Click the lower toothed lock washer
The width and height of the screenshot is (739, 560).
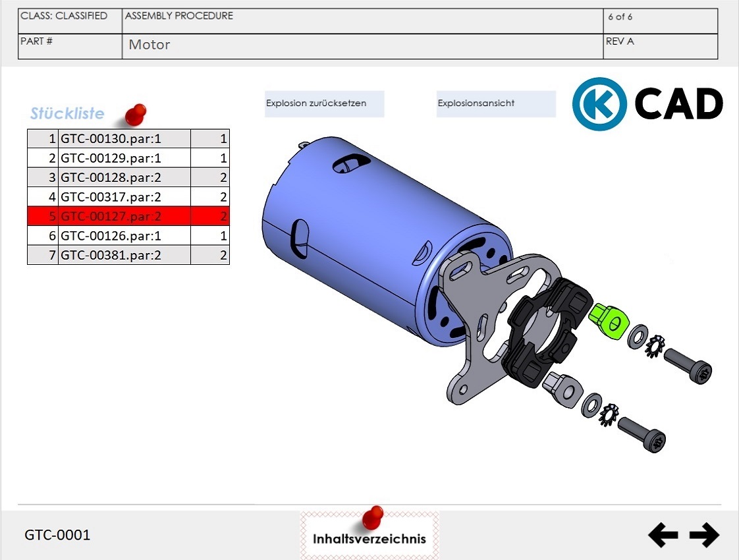tap(609, 413)
